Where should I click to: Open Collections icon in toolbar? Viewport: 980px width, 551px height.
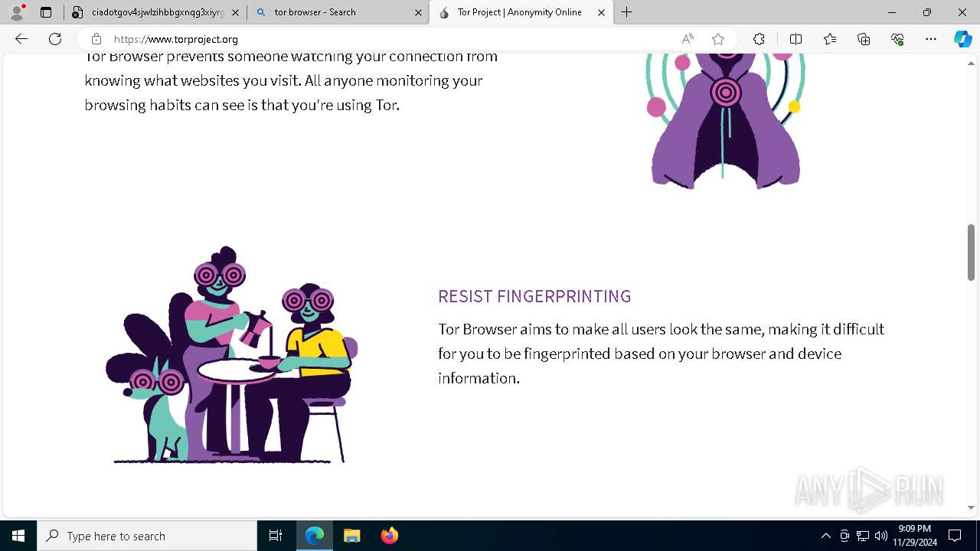[x=864, y=39]
